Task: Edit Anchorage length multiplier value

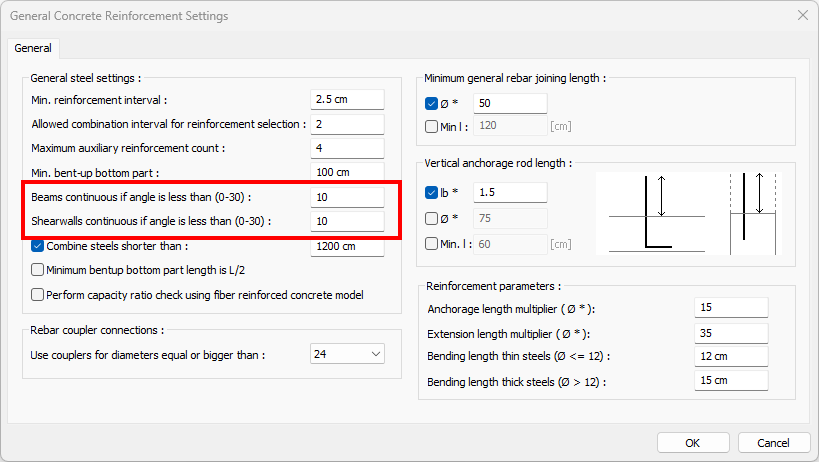Action: (x=730, y=308)
